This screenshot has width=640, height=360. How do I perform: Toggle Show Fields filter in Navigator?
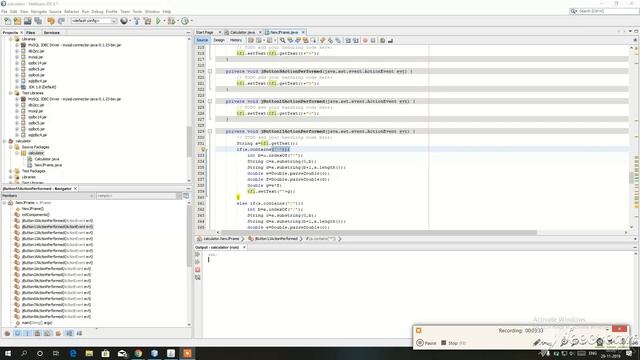click(x=17, y=333)
